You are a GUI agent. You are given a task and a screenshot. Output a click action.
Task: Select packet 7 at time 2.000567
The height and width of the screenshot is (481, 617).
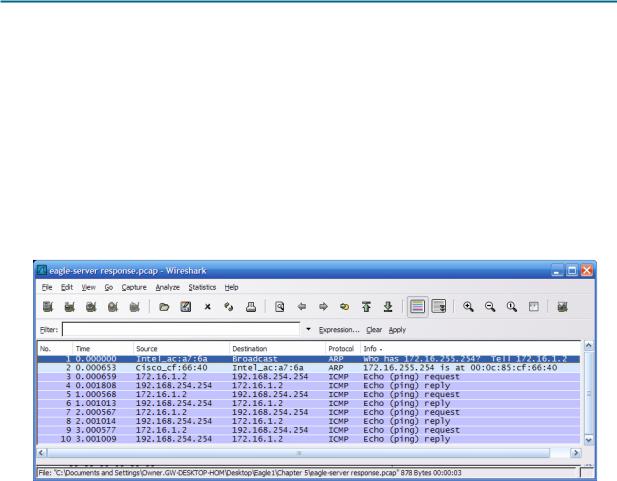[x=309, y=412]
